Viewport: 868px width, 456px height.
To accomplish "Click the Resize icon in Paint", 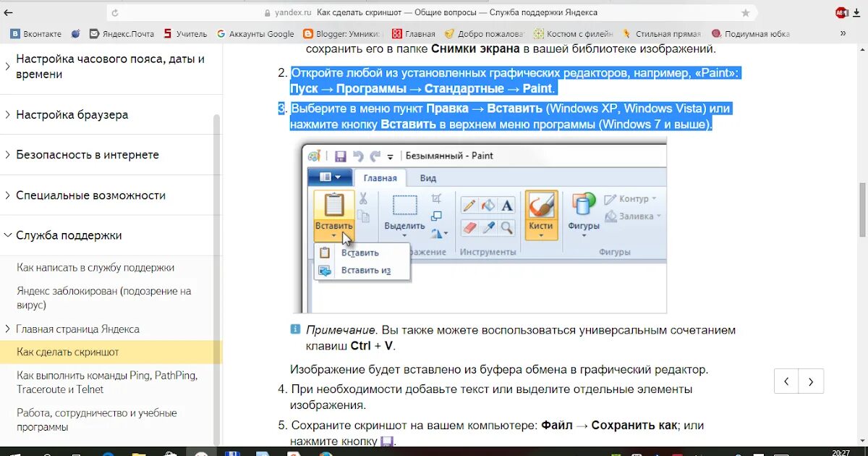I will coord(436,216).
